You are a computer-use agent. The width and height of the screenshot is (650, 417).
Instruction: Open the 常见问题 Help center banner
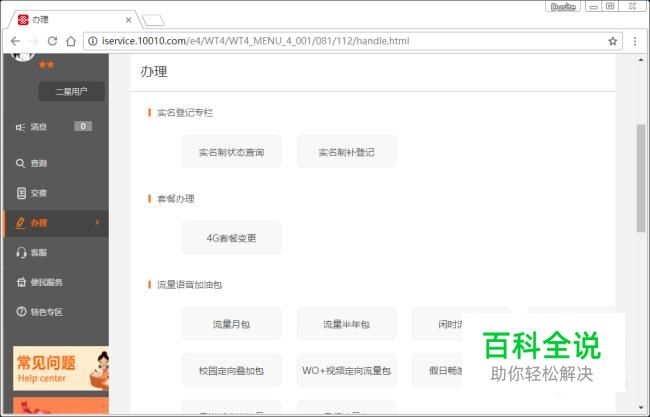point(61,369)
